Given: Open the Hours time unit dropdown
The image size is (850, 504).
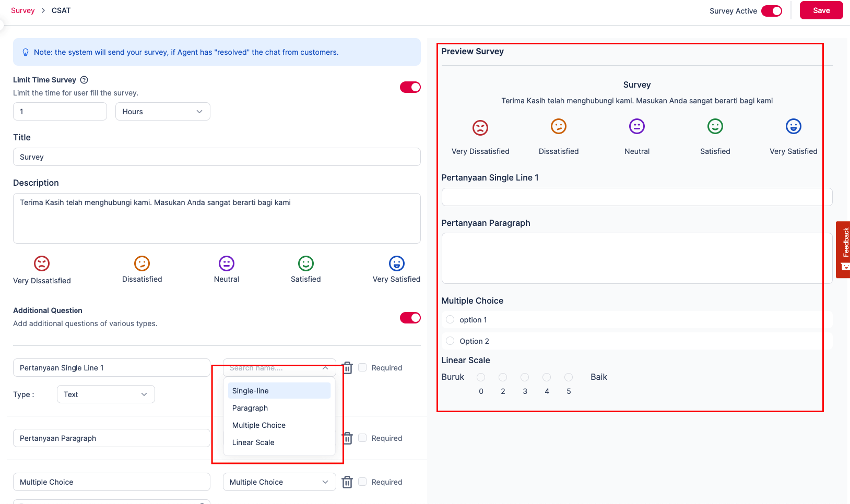Looking at the screenshot, I should point(162,112).
